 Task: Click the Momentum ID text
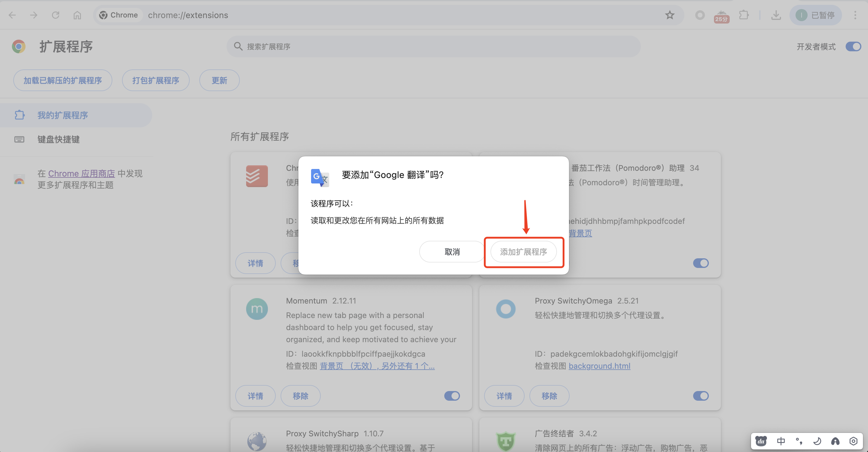point(355,354)
